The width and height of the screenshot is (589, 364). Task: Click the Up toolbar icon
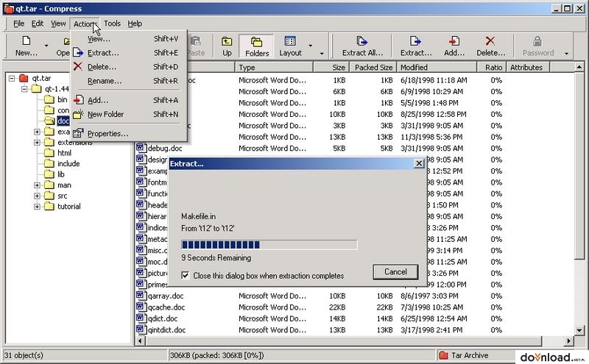(x=227, y=41)
